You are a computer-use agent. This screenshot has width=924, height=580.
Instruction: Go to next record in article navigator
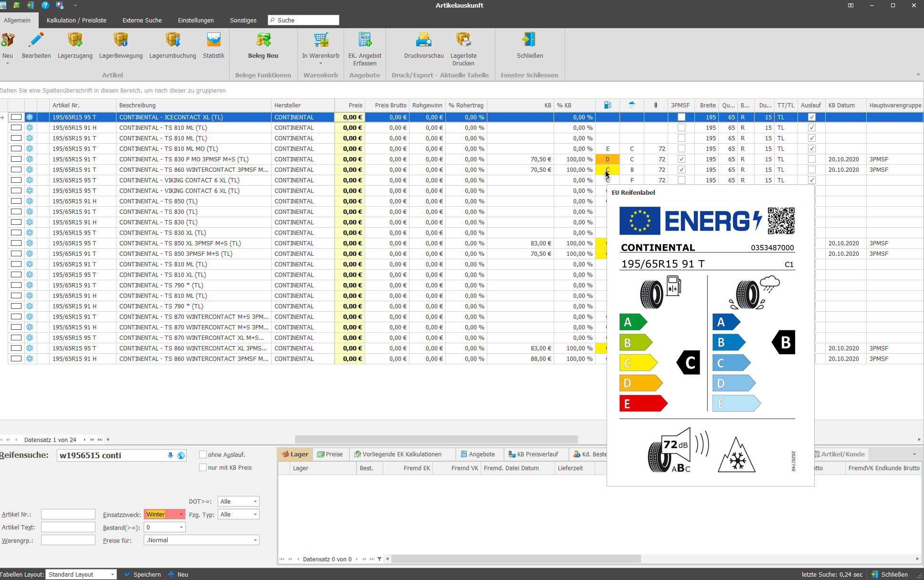(84, 440)
